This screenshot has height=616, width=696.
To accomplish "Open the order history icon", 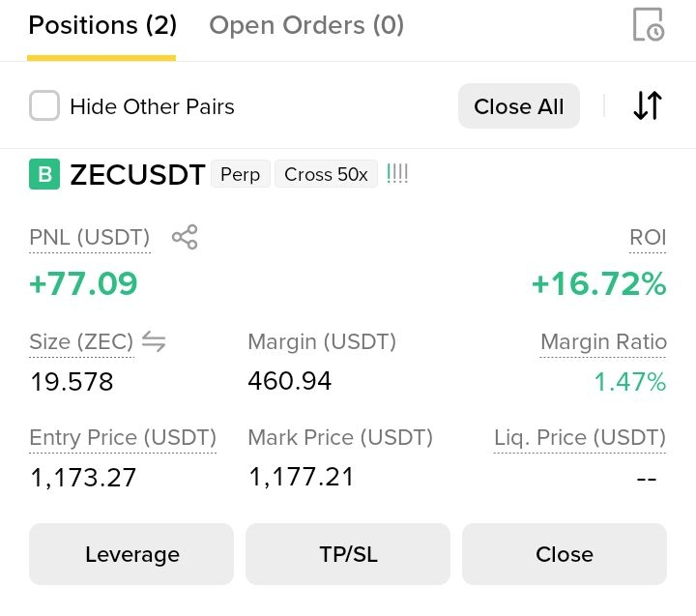I will coord(648,24).
